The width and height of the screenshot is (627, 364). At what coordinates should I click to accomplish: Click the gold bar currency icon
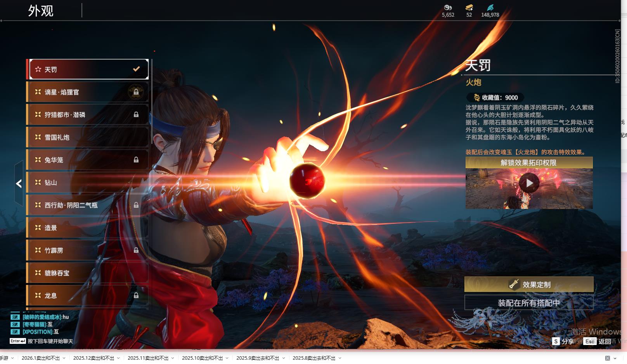pyautogui.click(x=469, y=7)
